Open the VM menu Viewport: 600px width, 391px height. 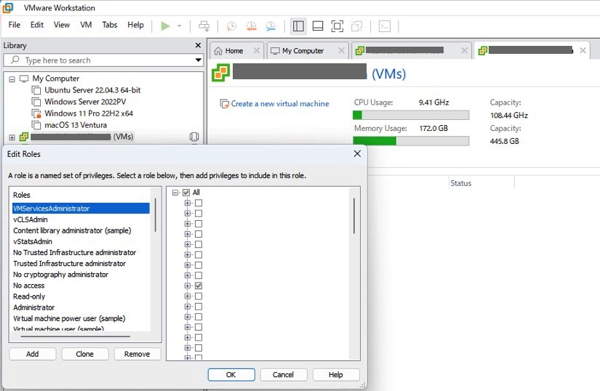(x=86, y=25)
